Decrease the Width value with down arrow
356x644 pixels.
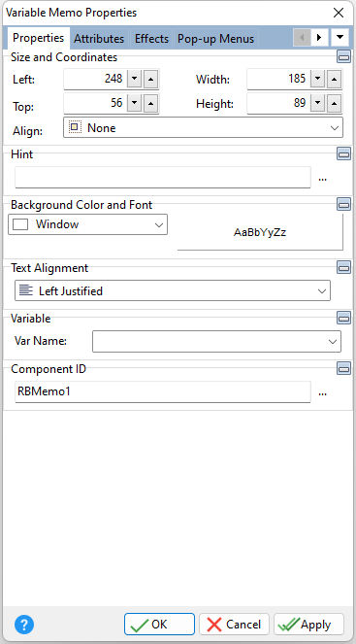tap(317, 79)
